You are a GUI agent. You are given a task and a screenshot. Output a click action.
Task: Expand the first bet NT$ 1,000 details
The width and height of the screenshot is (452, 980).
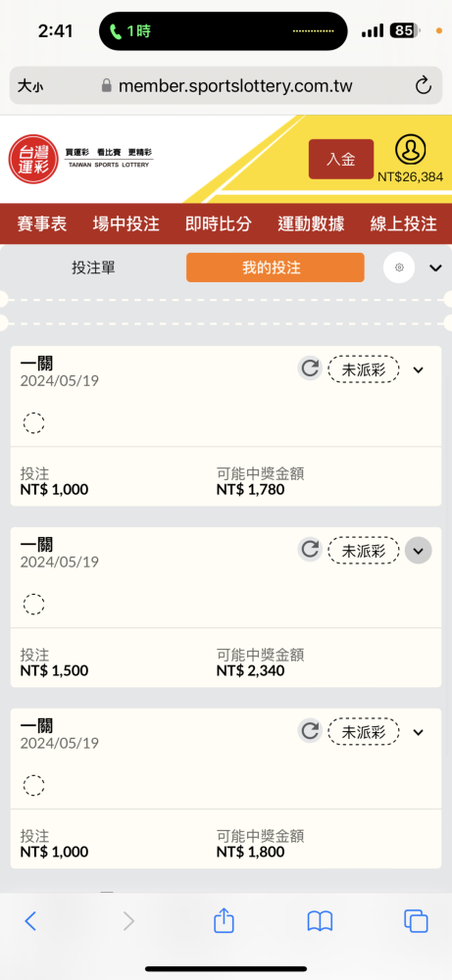click(x=419, y=369)
